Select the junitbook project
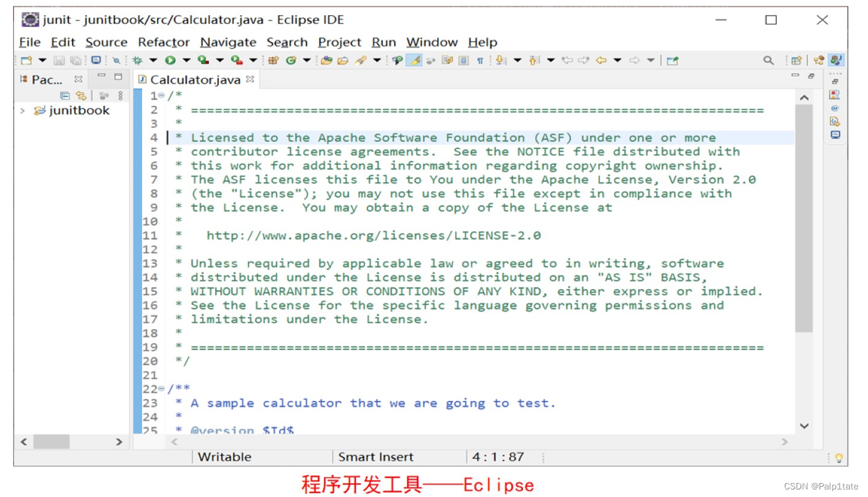The height and width of the screenshot is (497, 868). [x=72, y=110]
